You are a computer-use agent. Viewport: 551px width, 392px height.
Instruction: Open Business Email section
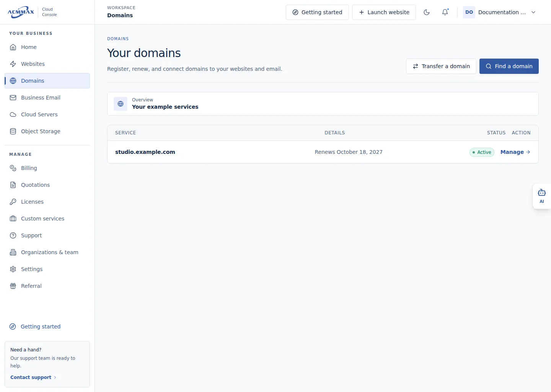tap(47, 98)
